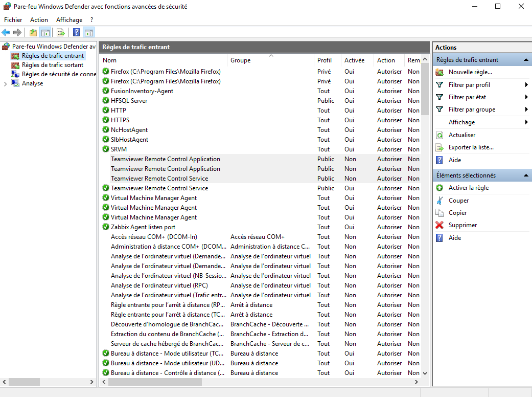Screen dimensions: 532x397
Task: Click the Nouvelle règle icon
Action: coord(440,72)
